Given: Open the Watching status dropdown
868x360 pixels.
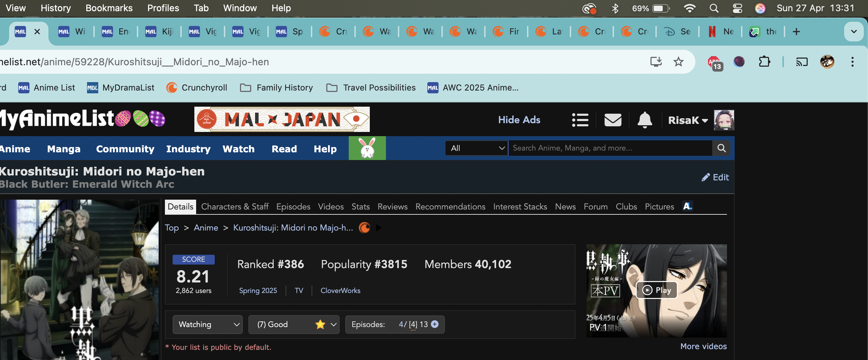Looking at the screenshot, I should [x=208, y=325].
